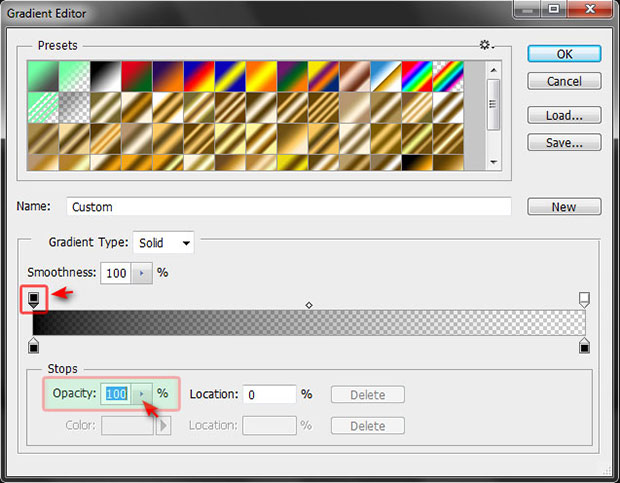Screen dimensions: 620x483
Task: Open the Smoothness slider arrow
Action: click(142, 273)
